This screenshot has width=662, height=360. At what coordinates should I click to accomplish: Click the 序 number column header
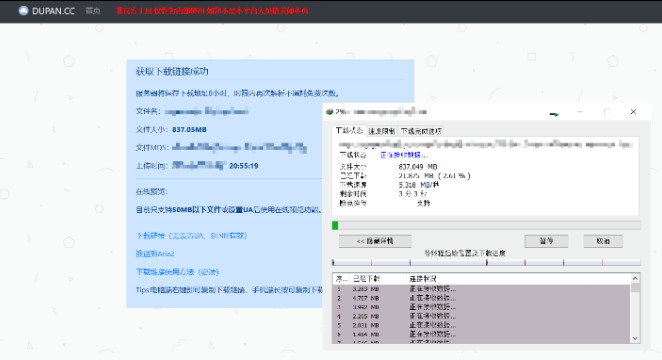click(341, 279)
